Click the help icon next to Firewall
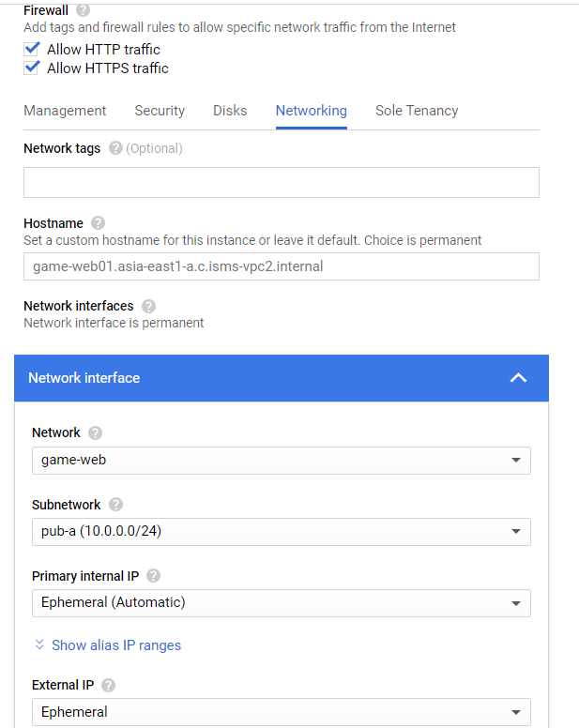Image resolution: width=579 pixels, height=728 pixels. click(83, 10)
